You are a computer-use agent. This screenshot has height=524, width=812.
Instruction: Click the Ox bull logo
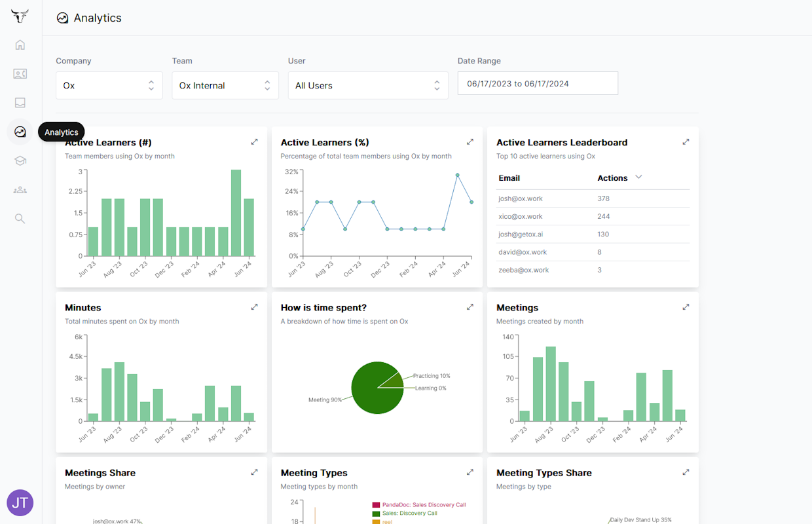[x=20, y=16]
